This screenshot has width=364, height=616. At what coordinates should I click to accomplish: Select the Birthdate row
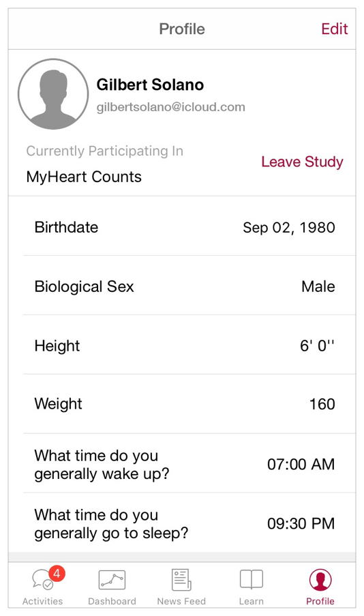(189, 227)
